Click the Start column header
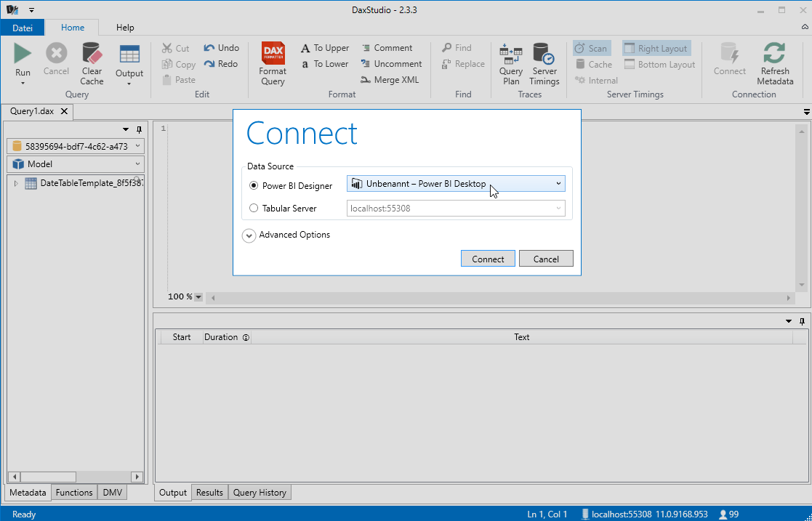 (182, 337)
